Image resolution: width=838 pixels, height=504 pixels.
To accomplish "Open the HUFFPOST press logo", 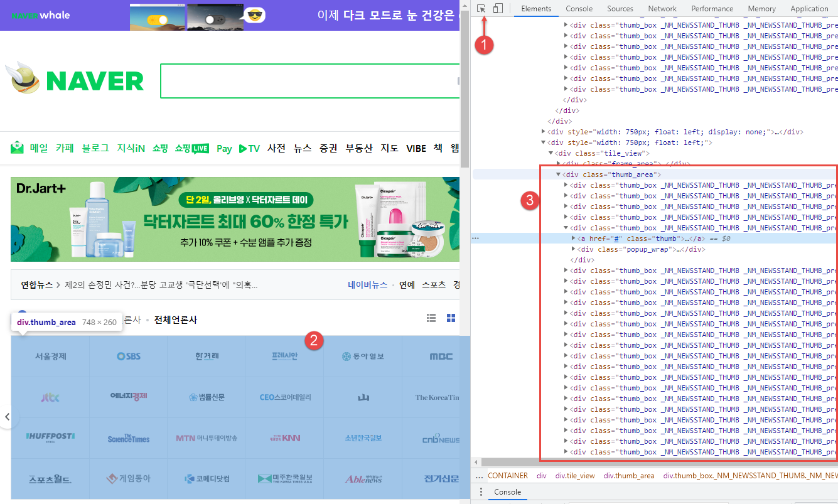I will (50, 437).
